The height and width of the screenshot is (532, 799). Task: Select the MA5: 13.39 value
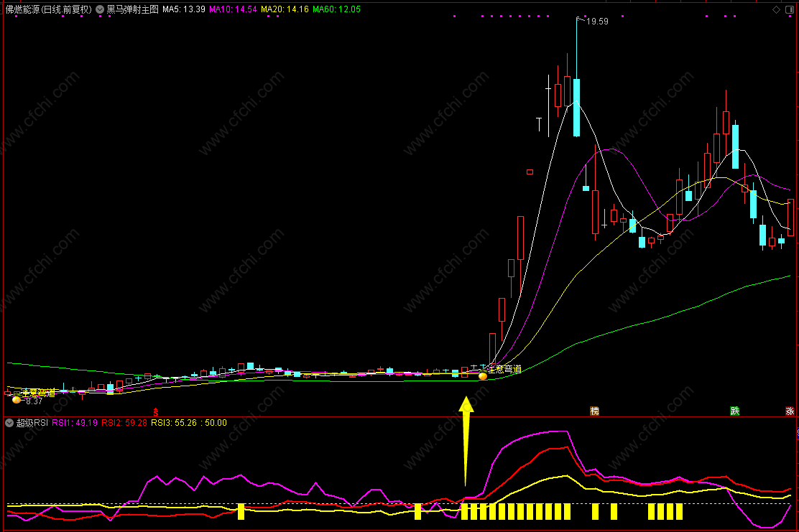click(x=184, y=9)
